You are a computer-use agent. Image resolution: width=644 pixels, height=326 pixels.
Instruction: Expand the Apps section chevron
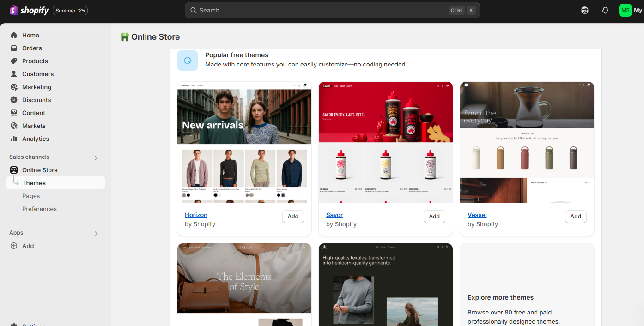(x=96, y=234)
